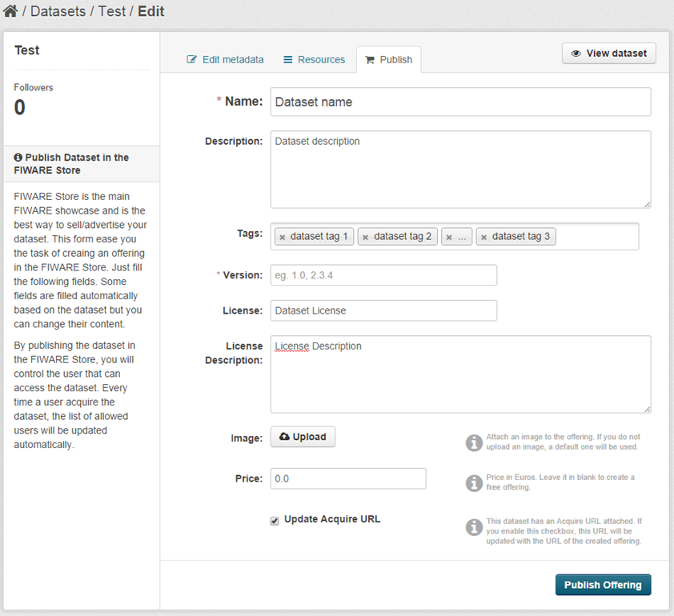Click the 'dataset tag 2' tag label
674x616 pixels.
[403, 236]
